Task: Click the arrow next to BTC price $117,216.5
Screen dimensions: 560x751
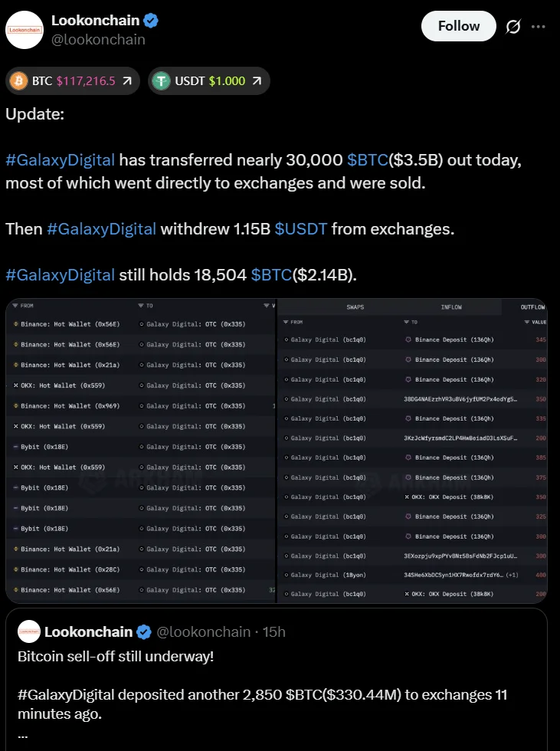Action: click(x=126, y=80)
